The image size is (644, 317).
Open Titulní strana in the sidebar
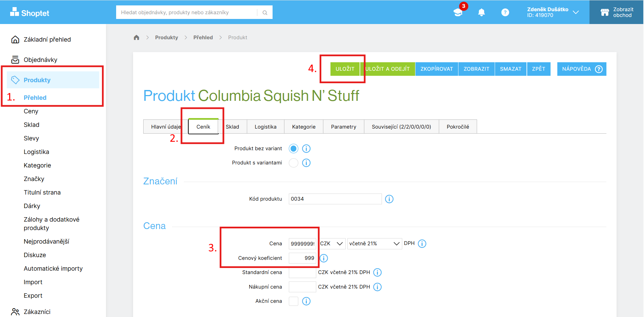tap(42, 193)
